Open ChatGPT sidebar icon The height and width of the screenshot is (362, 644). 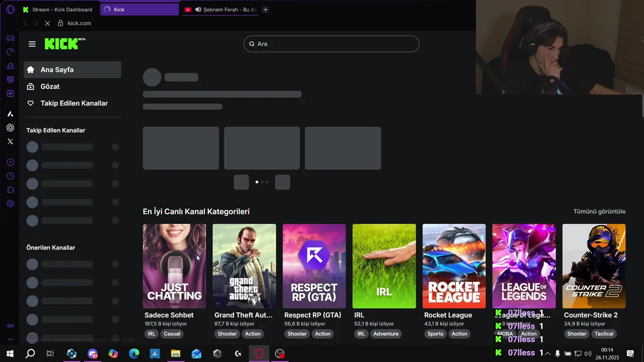(10, 128)
